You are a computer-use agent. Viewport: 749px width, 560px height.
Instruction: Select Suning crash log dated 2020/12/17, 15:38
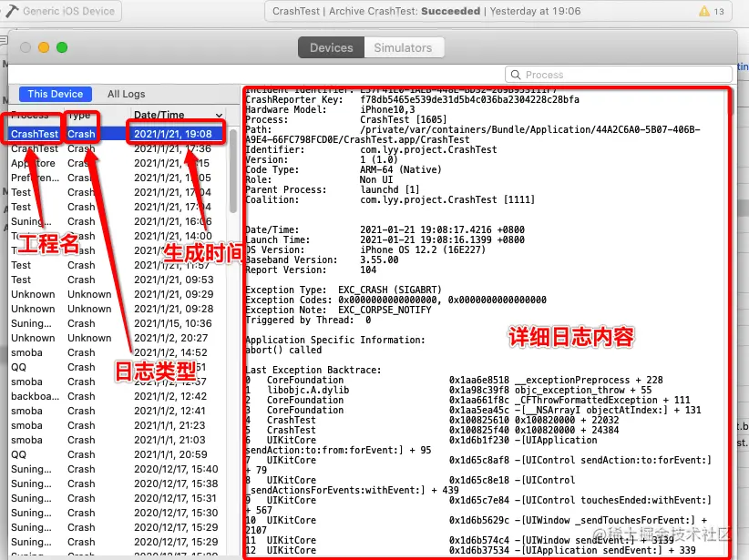click(x=117, y=484)
